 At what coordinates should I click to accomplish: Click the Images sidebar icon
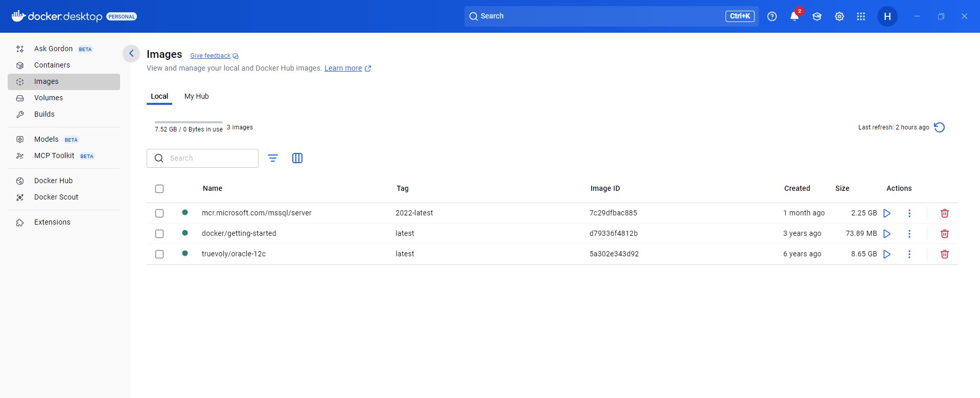coord(20,82)
